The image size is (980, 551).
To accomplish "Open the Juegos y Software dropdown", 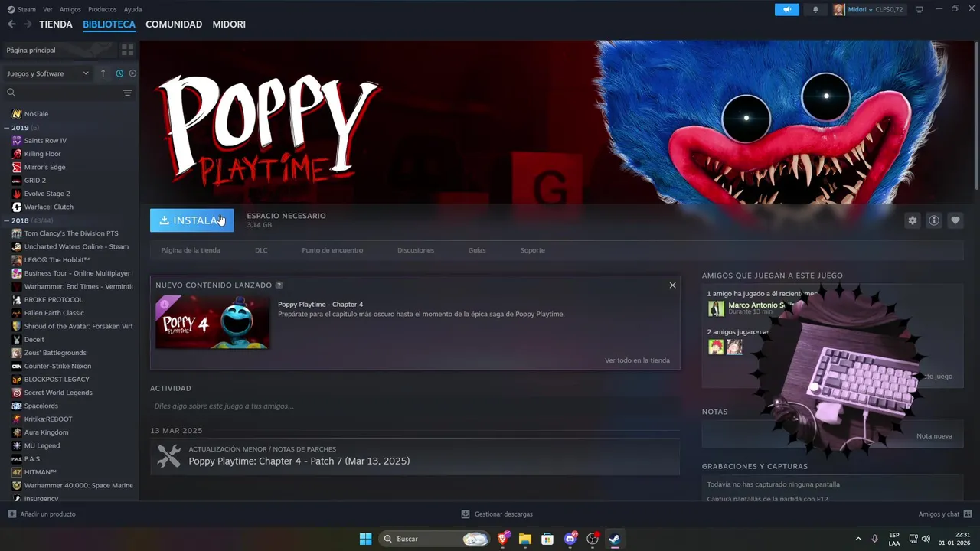I will [x=47, y=73].
